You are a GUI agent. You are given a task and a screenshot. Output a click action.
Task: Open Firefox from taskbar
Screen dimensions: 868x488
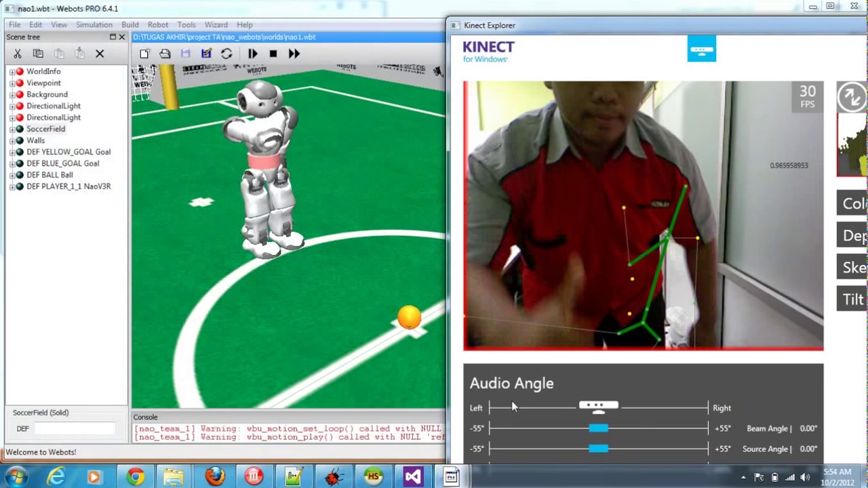click(215, 477)
